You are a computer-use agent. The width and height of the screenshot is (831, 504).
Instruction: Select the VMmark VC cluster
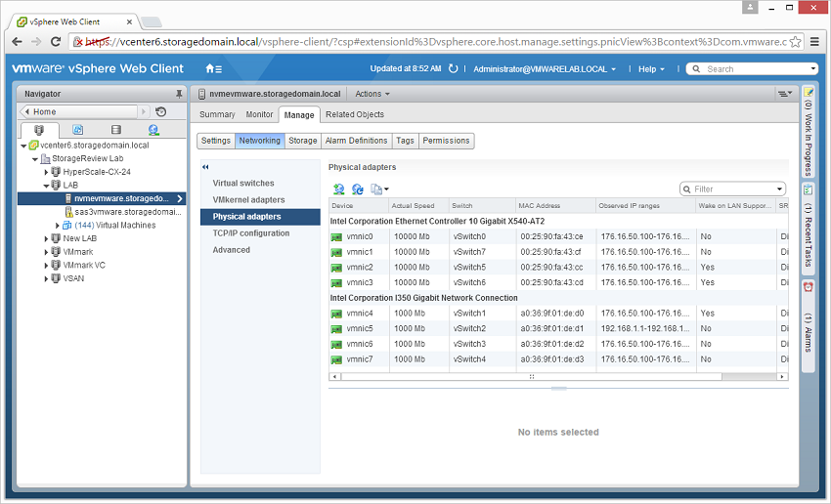pos(84,266)
